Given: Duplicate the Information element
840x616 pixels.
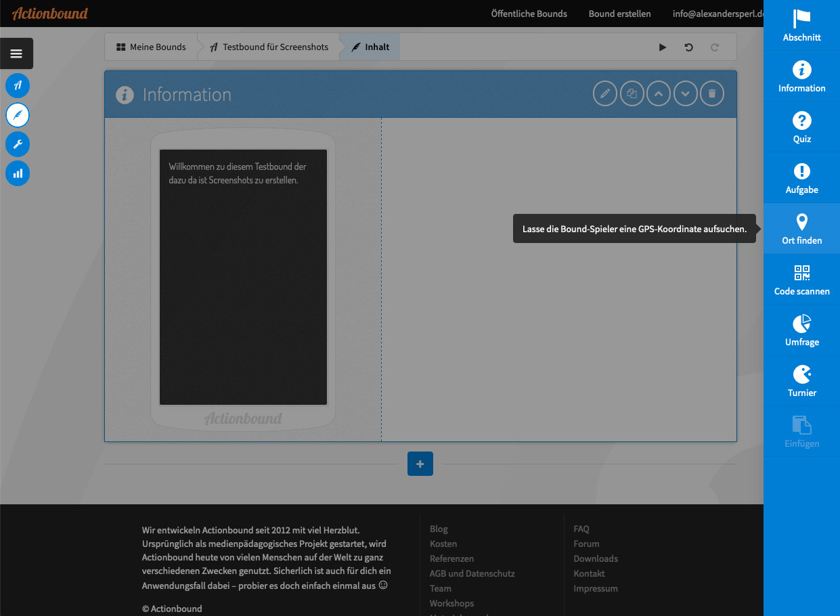Looking at the screenshot, I should [632, 93].
